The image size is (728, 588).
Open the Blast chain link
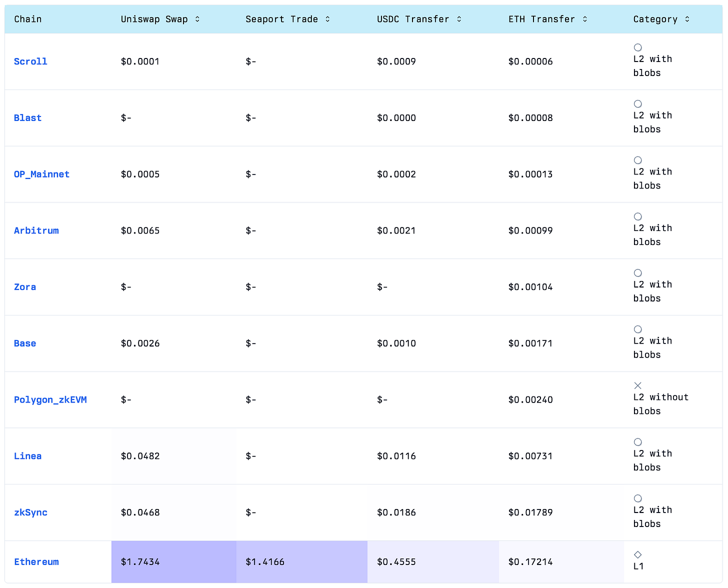coord(28,118)
